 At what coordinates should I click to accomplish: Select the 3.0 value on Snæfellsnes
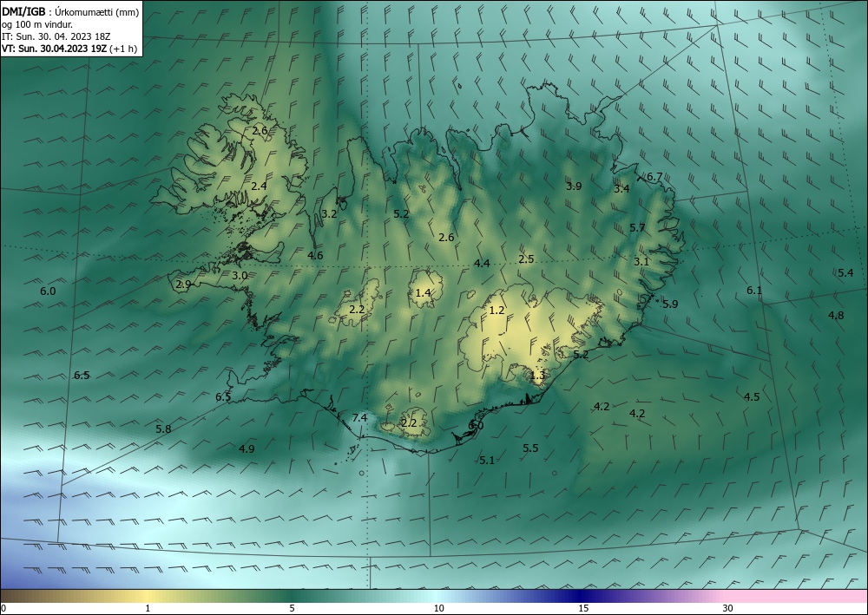pyautogui.click(x=240, y=276)
